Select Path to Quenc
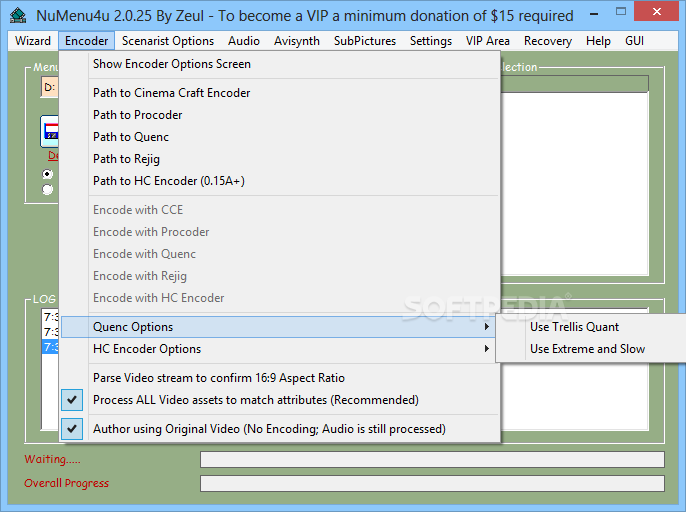 (280, 137)
